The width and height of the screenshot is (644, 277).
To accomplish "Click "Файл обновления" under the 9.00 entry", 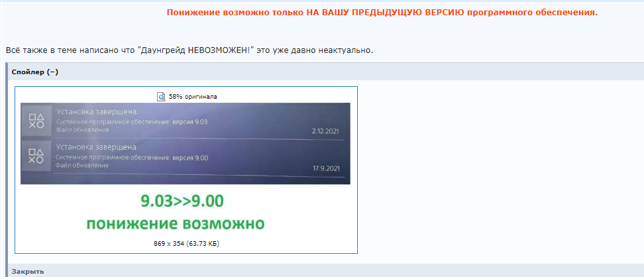I will click(82, 165).
